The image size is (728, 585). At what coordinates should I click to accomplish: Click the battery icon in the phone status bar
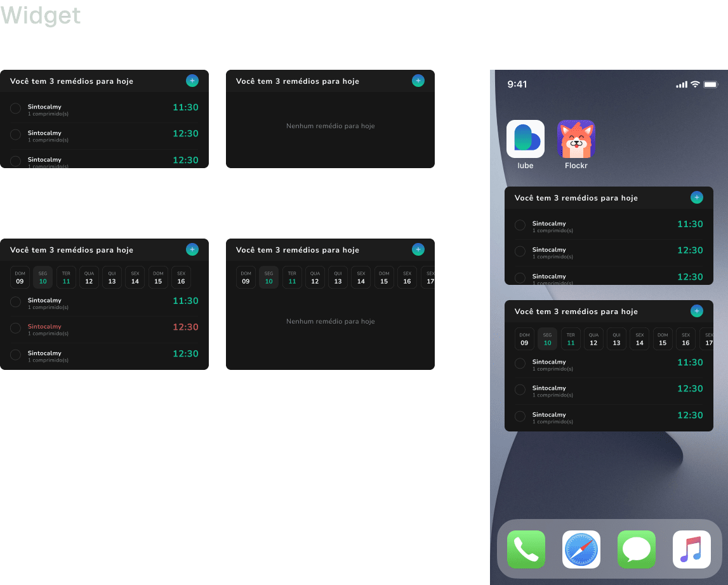(x=710, y=84)
